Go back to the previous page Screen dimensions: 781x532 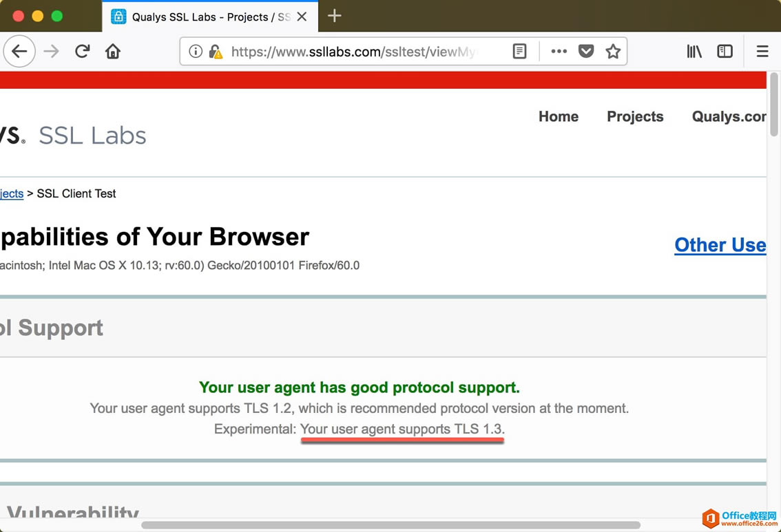pyautogui.click(x=19, y=51)
